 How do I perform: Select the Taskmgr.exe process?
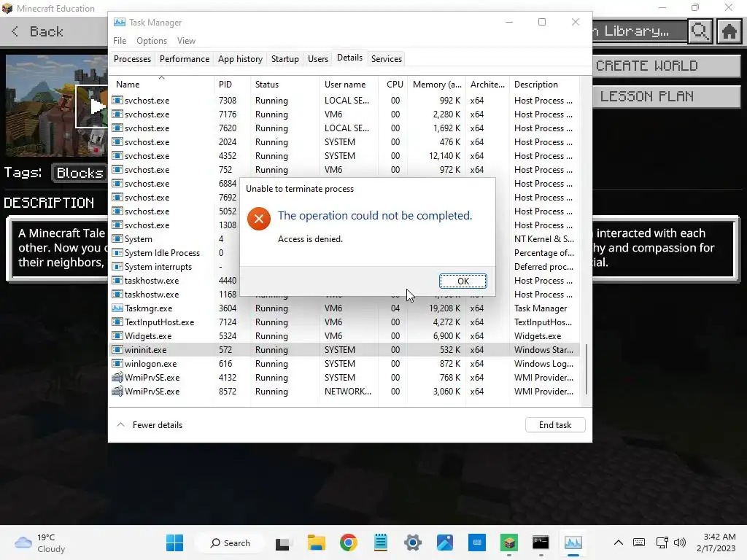344,308
